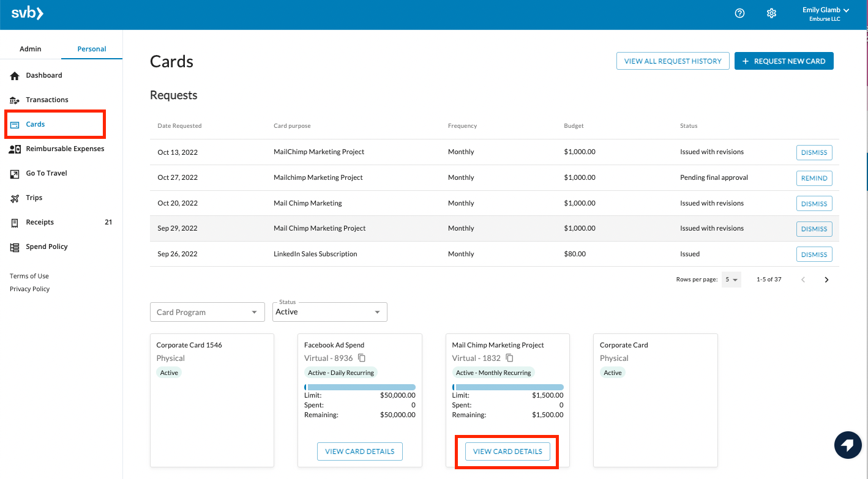Go to next page of requests
The height and width of the screenshot is (479, 868).
click(826, 280)
